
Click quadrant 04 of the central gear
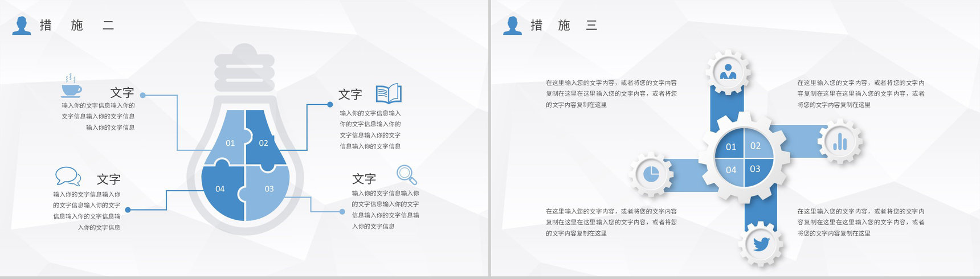pos(730,173)
